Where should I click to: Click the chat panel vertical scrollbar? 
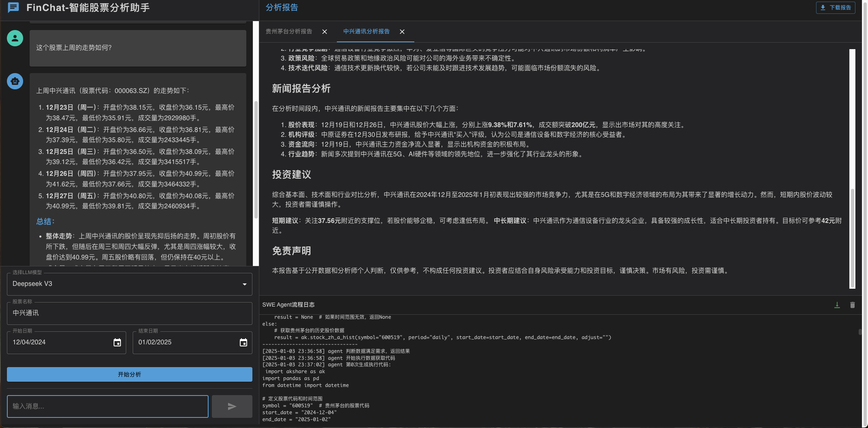pos(256,160)
